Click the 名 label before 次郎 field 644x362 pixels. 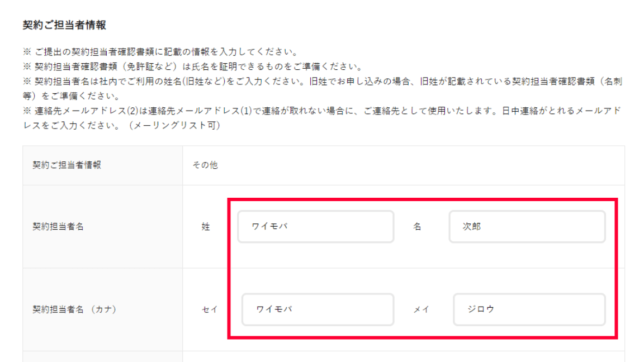click(x=417, y=227)
